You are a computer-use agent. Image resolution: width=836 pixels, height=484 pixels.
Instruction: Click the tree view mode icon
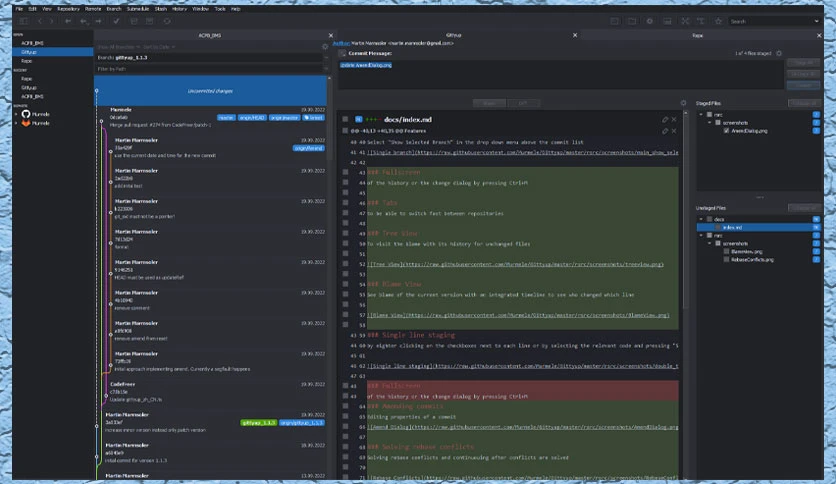(701, 21)
